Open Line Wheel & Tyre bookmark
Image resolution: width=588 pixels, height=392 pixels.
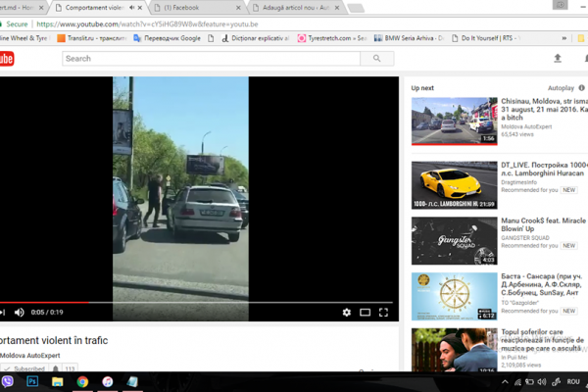24,38
